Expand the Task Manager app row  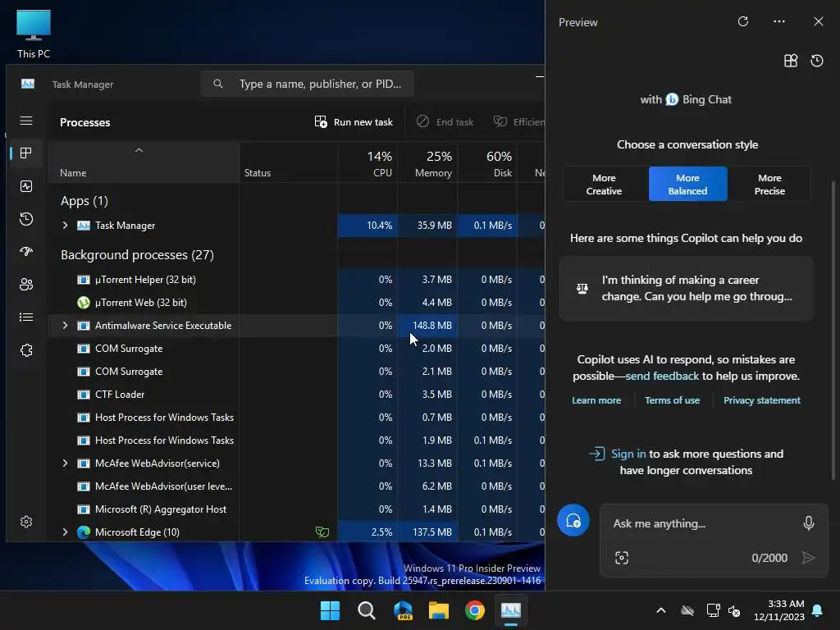66,226
